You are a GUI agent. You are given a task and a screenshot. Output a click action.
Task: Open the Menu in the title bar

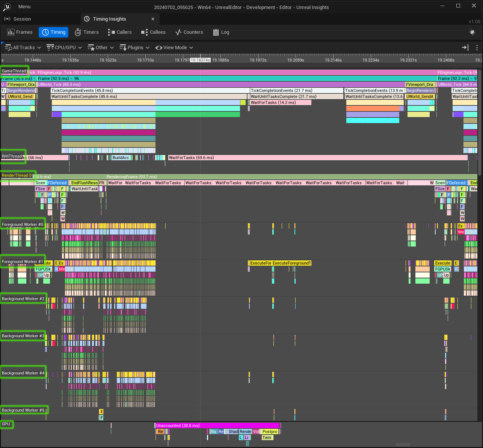coord(24,7)
